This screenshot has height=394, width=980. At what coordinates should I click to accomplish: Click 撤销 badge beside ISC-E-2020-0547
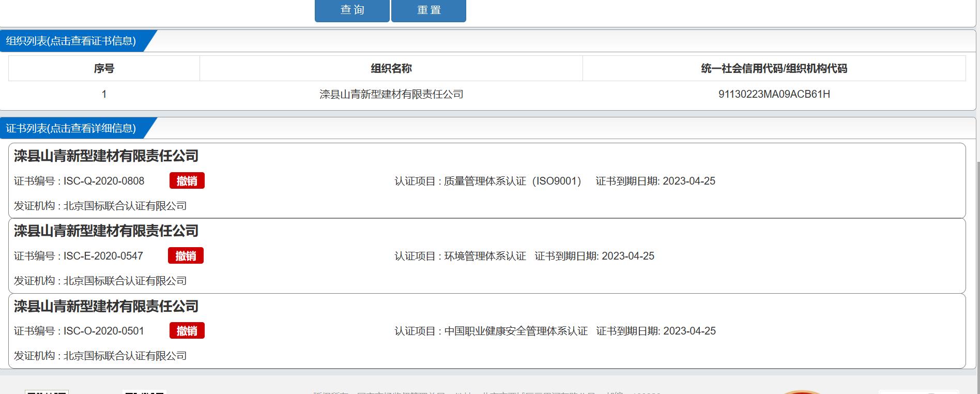[x=186, y=256]
